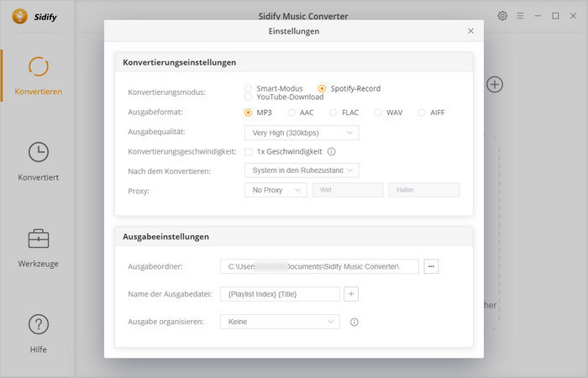The image size is (588, 378).
Task: Click the proxy Hafen port field
Action: point(424,190)
